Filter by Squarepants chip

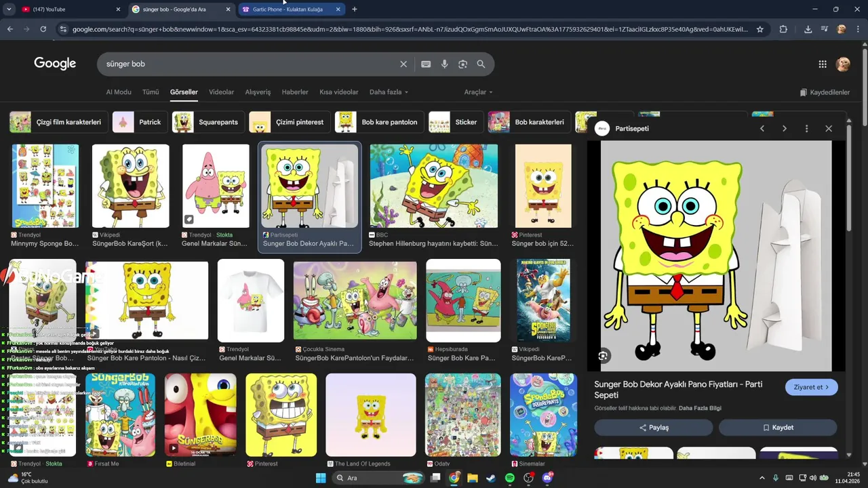tap(208, 122)
